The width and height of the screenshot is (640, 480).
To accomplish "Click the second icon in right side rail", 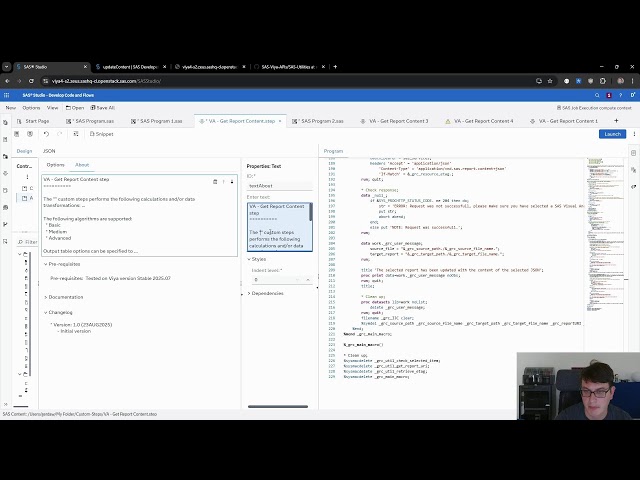I will (633, 170).
